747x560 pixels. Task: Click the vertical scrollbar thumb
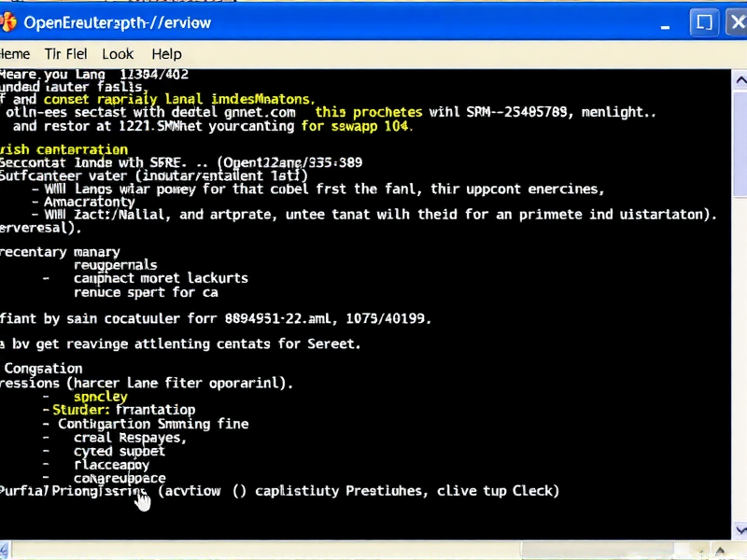coord(740,140)
